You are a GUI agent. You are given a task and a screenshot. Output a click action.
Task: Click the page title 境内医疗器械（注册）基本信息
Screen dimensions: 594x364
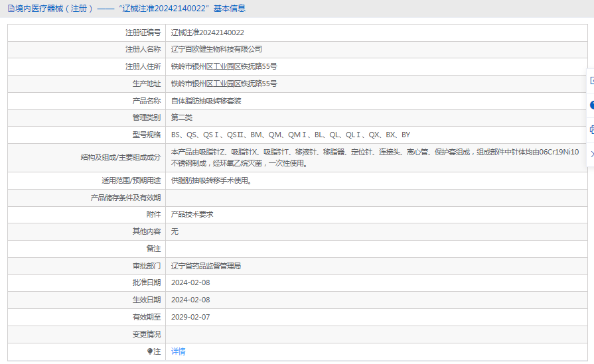pyautogui.click(x=127, y=9)
